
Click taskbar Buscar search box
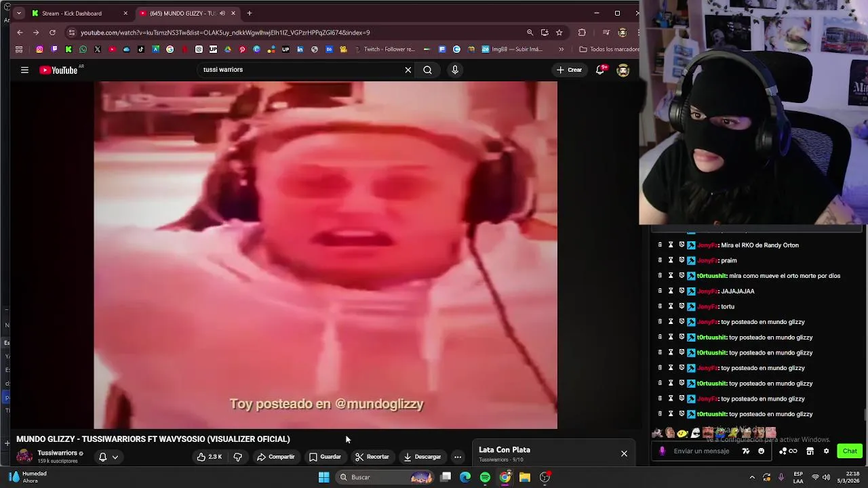pyautogui.click(x=385, y=477)
